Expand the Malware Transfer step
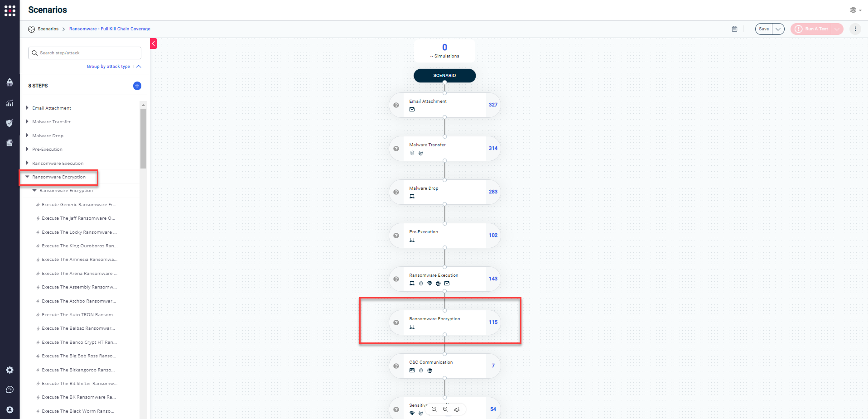This screenshot has height=419, width=868. pos(27,121)
